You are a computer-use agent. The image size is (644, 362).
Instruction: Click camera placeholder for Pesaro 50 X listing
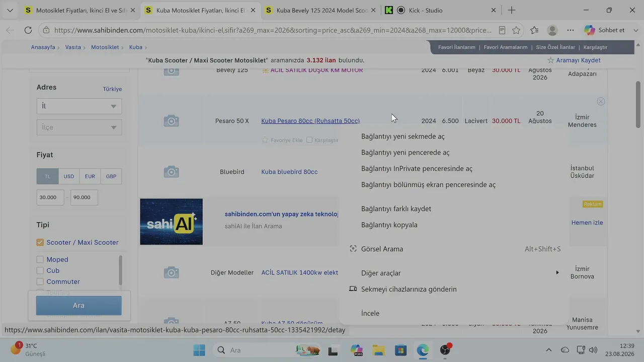(171, 121)
